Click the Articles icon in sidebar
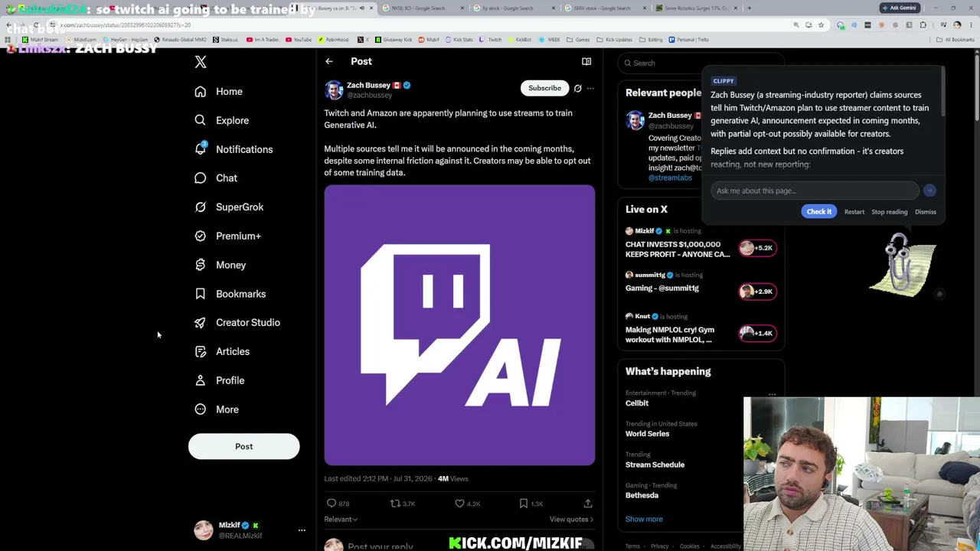 click(x=200, y=351)
